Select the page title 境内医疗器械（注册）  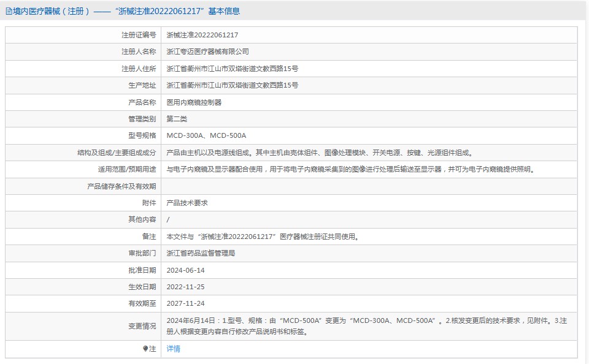pyautogui.click(x=51, y=11)
